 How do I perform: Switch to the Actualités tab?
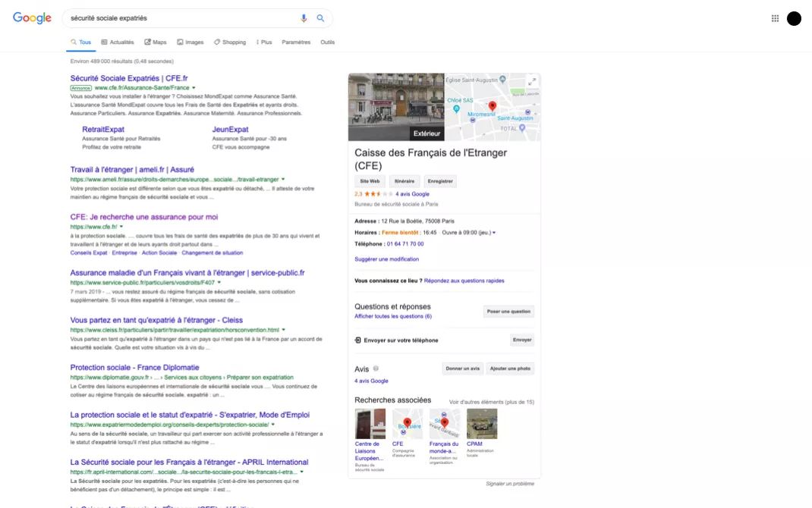click(x=118, y=42)
